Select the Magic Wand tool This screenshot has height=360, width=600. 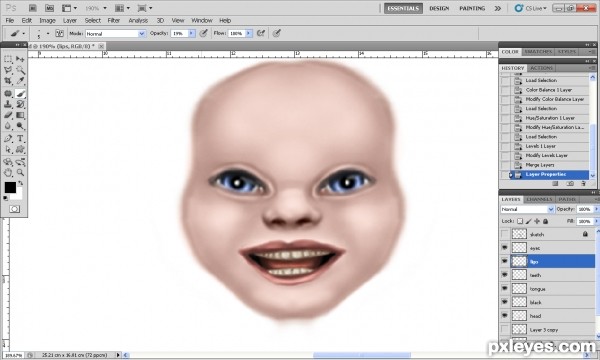20,70
